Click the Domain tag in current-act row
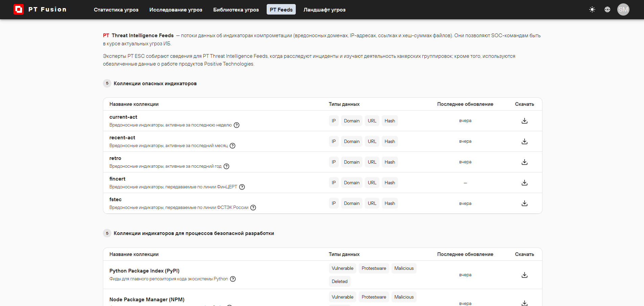 [x=352, y=121]
